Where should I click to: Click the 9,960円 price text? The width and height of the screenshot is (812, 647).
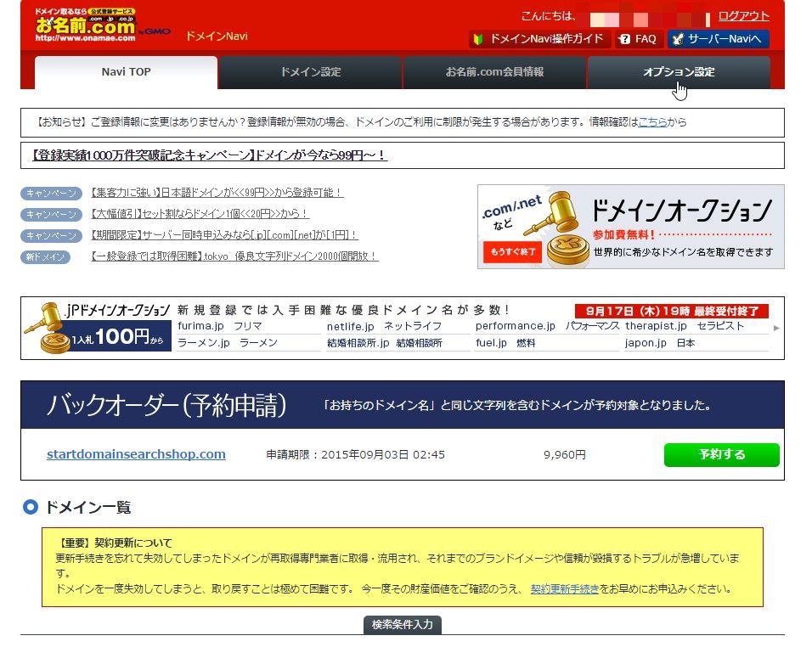565,455
